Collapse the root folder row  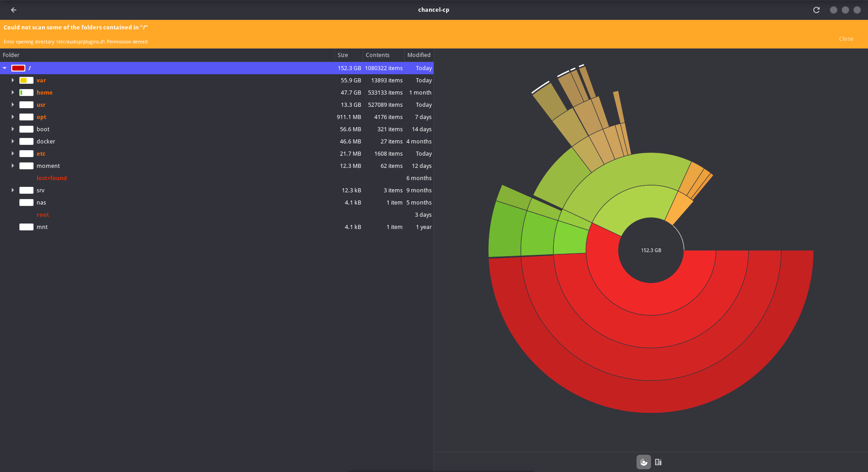[5, 68]
